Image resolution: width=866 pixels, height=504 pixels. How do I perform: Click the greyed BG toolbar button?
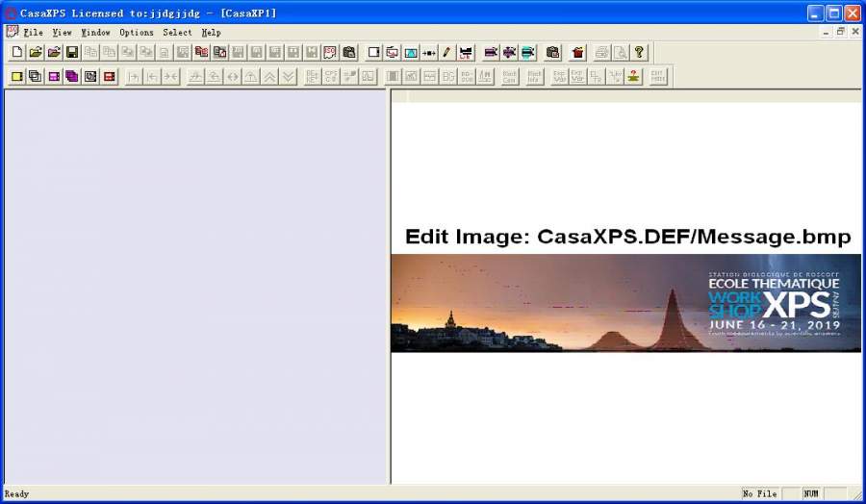(x=448, y=76)
